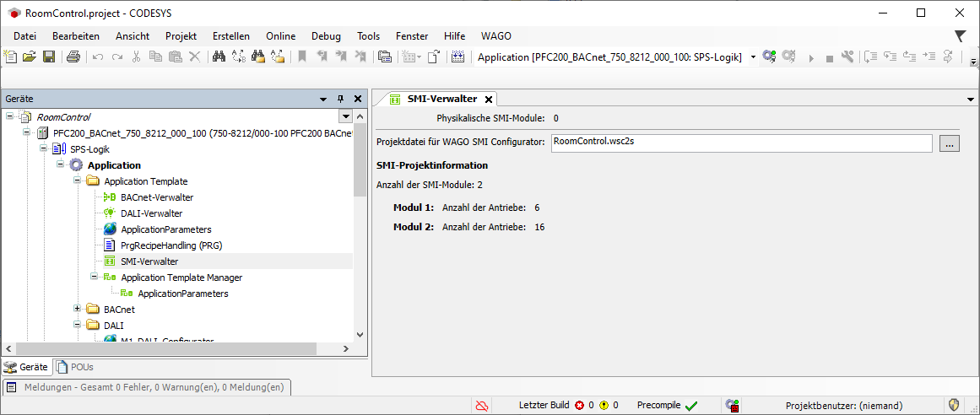The image size is (980, 415).
Task: Click the Run to Cursor icon
Action: coord(929,57)
